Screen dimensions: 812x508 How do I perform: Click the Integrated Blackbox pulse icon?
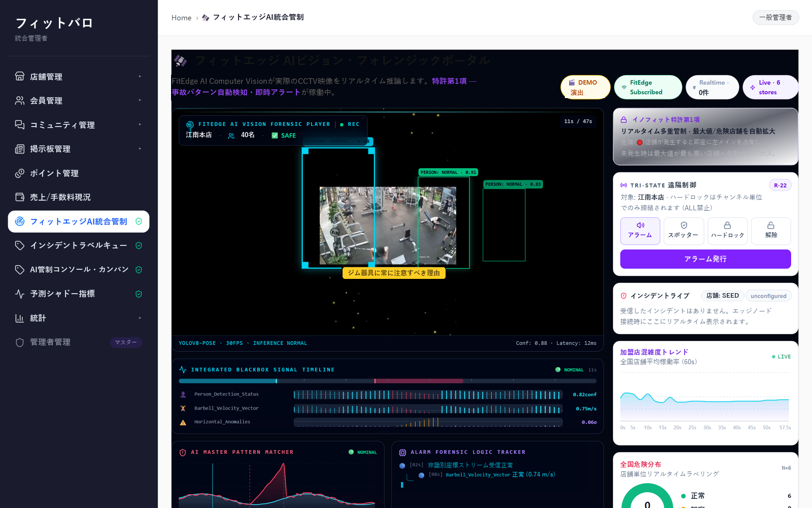tap(183, 370)
